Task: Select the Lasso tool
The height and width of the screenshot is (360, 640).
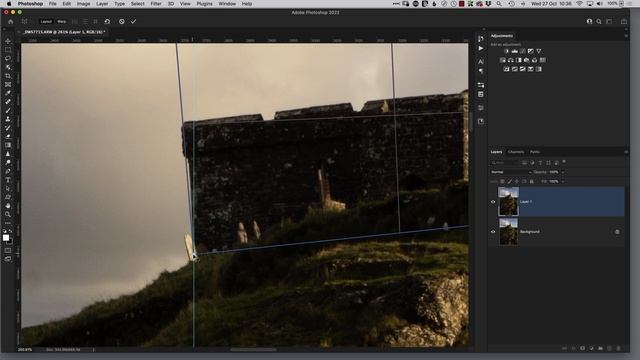Action: 8,58
